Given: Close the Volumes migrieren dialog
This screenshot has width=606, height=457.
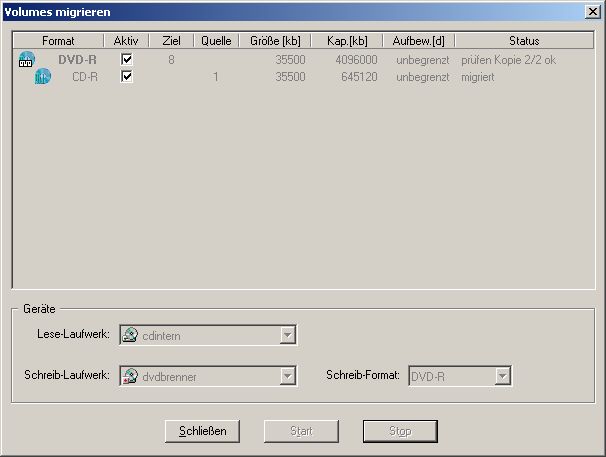Looking at the screenshot, I should (593, 12).
